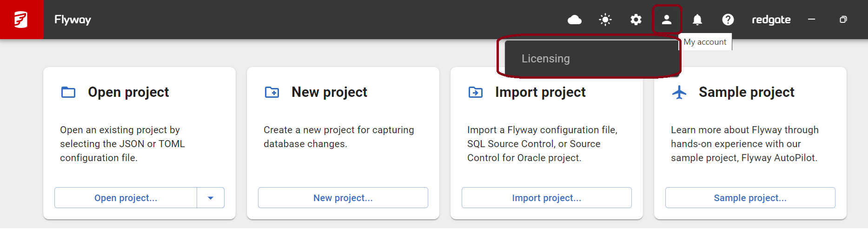Click the Import project... button
This screenshot has height=230, width=868.
click(547, 198)
